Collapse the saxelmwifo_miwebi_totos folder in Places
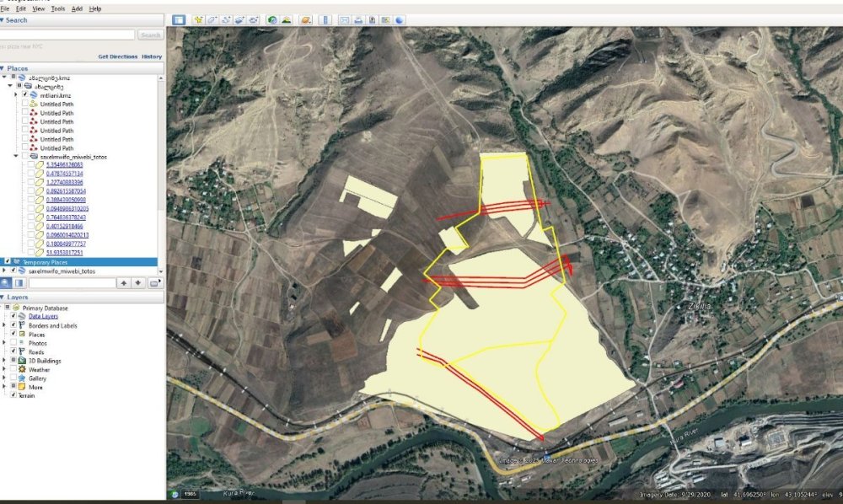The image size is (843, 504). pyautogui.click(x=16, y=157)
